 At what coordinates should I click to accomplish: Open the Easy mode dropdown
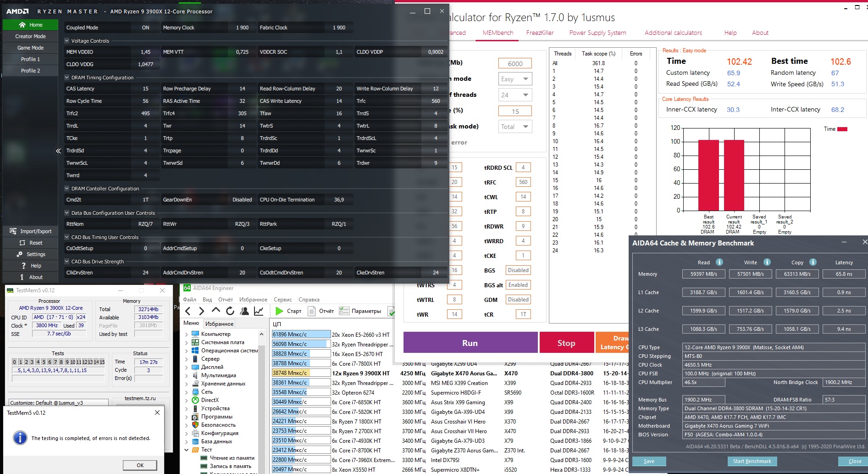[515, 79]
